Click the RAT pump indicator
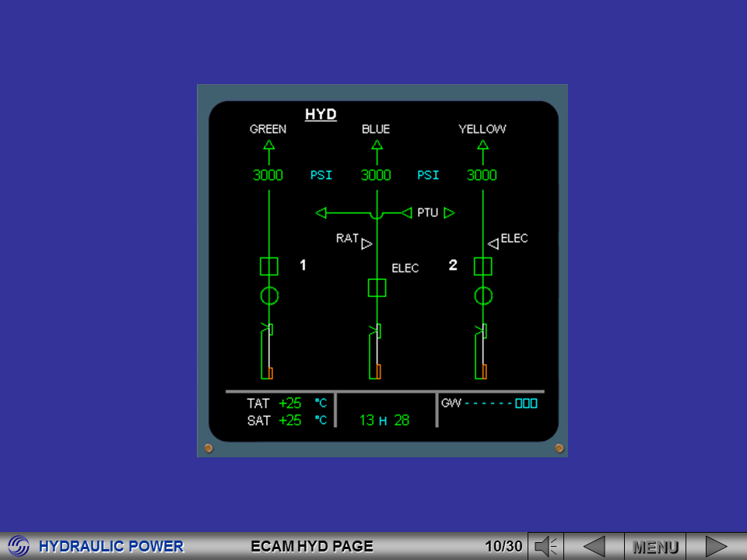Screen dimensions: 747x560 pos(364,243)
